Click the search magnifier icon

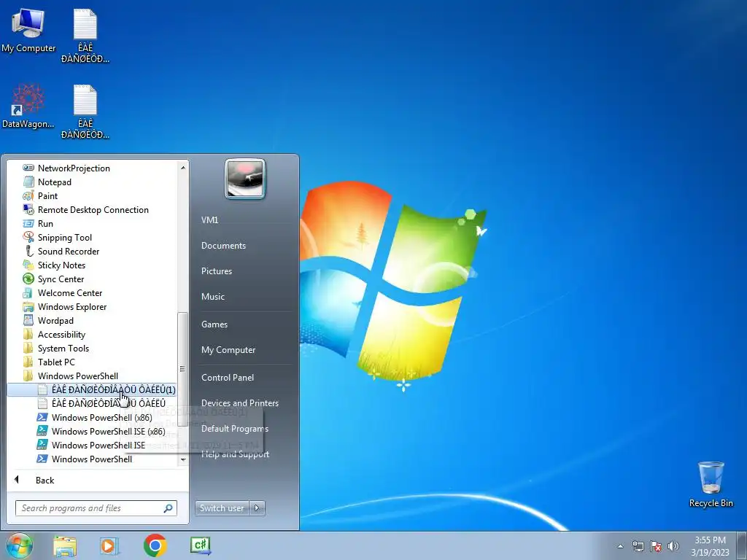click(168, 508)
